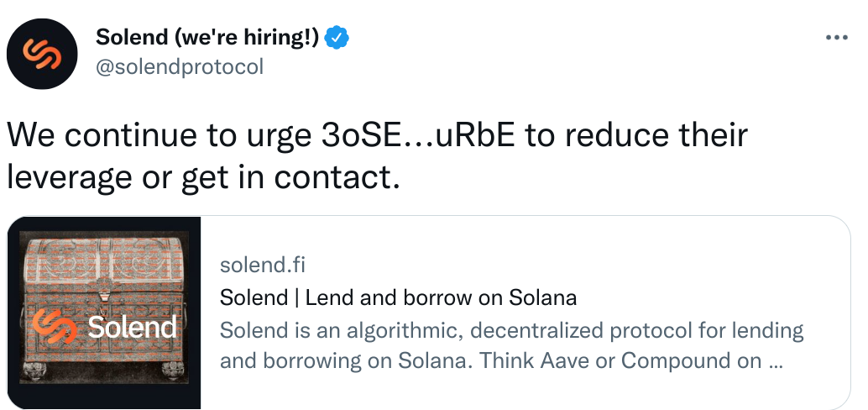Open "Solend | Lend and borrow on Solana" title
Viewport: 868px width, 410px height.
tap(398, 297)
